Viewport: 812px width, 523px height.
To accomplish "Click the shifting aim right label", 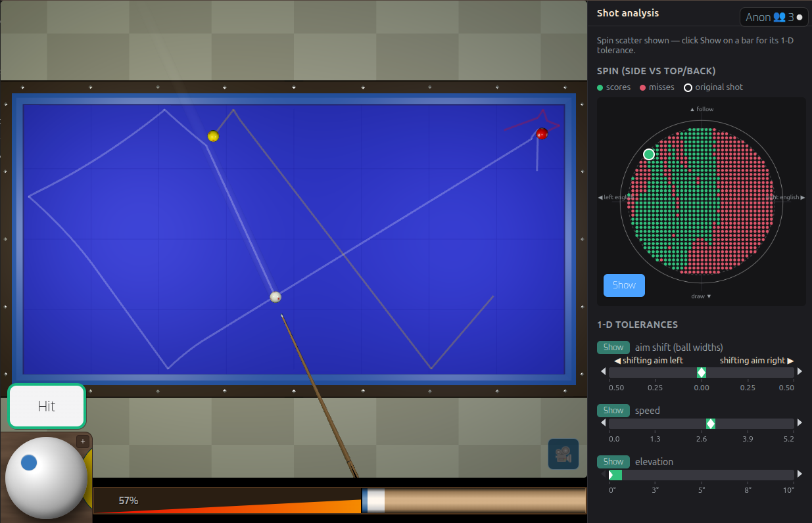I will [757, 360].
